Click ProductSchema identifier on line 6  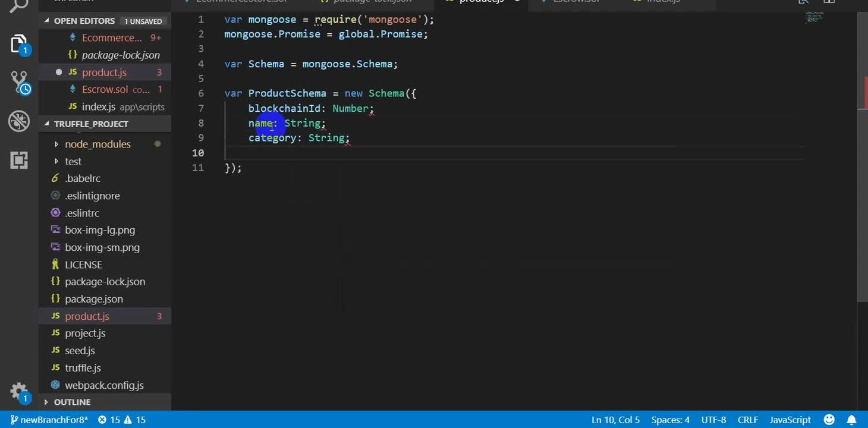click(287, 93)
